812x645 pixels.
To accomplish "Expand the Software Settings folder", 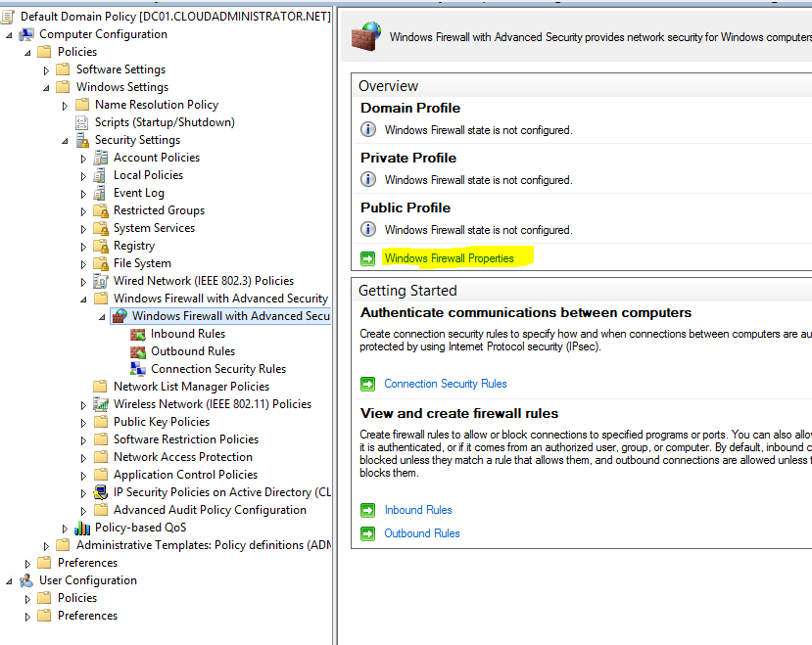I will click(x=46, y=70).
